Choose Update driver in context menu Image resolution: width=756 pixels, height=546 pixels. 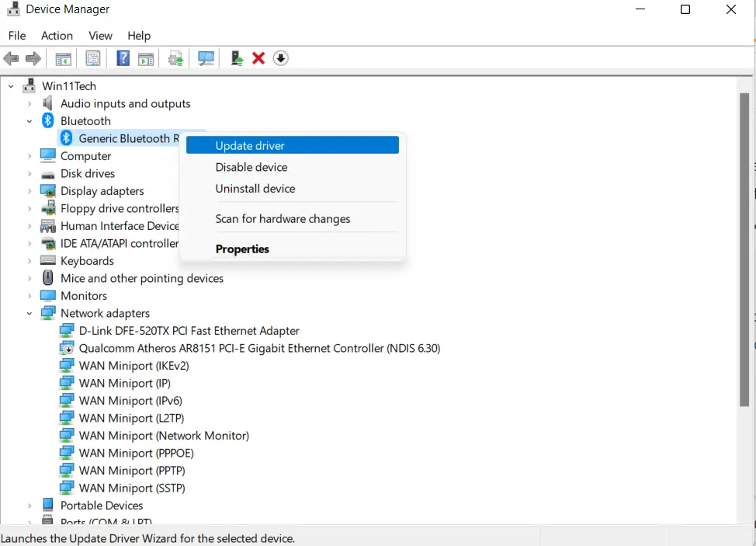point(292,145)
